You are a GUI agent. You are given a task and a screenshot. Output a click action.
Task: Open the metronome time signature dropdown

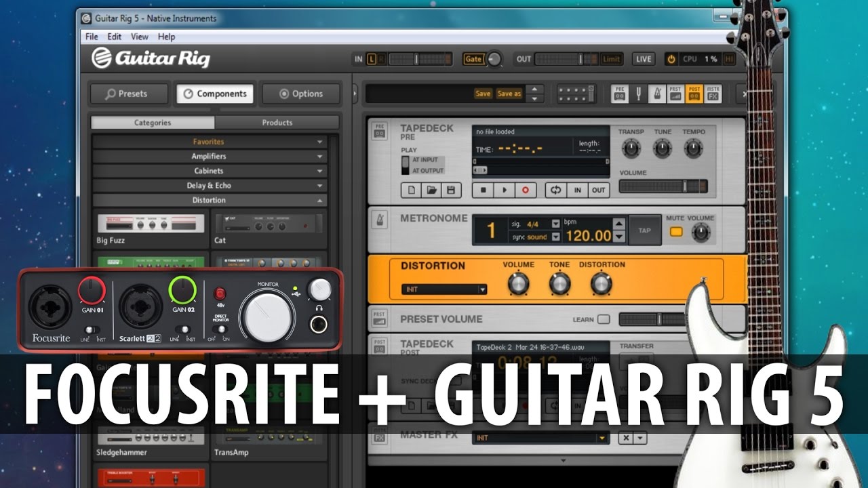coord(555,224)
